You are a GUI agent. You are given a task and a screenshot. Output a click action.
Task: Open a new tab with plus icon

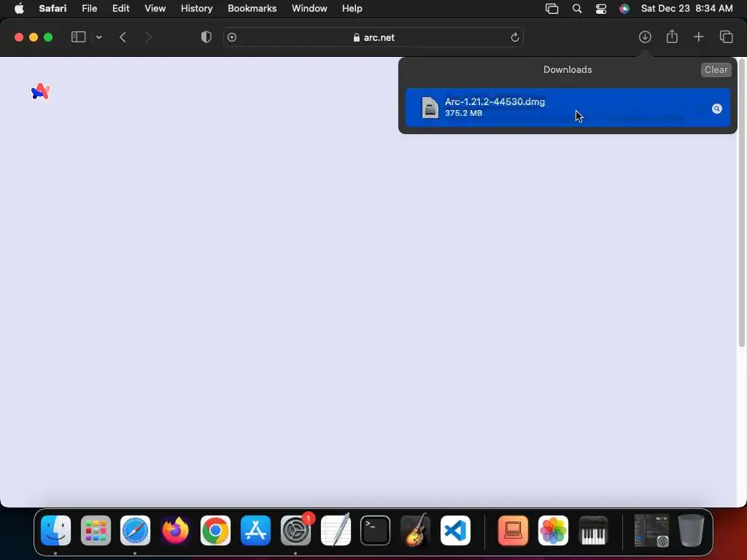[698, 36]
